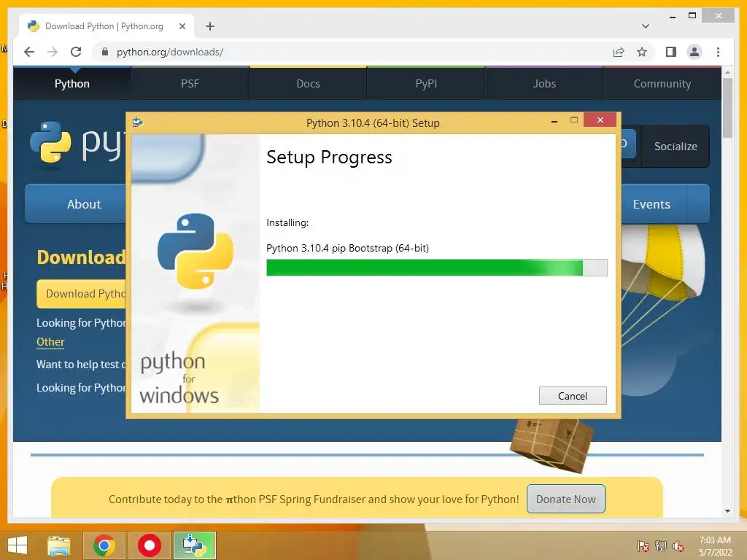Click the python for windows logo
747x560 pixels.
pyautogui.click(x=179, y=378)
